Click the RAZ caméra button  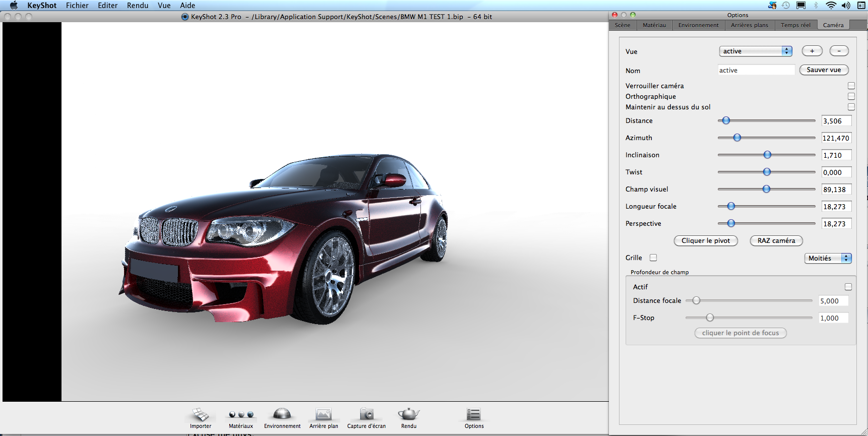(776, 241)
